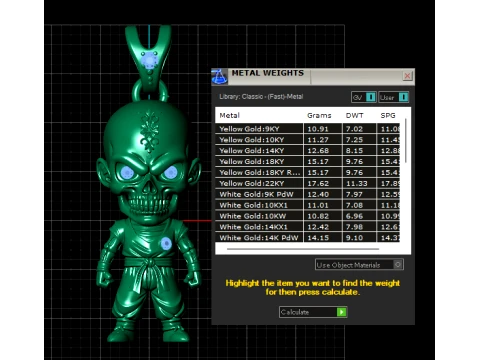Click the Calculate button
The height and width of the screenshot is (360, 480).
pyautogui.click(x=313, y=312)
